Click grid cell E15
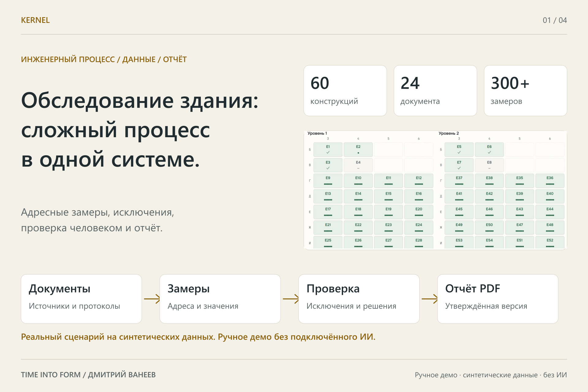Viewport: 588px width, 392px height. click(388, 196)
